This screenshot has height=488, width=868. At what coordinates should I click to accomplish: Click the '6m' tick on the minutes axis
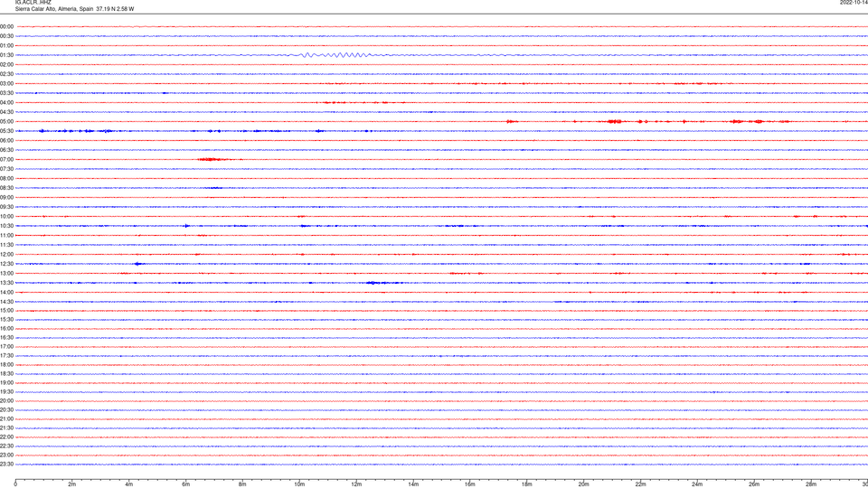(x=186, y=484)
